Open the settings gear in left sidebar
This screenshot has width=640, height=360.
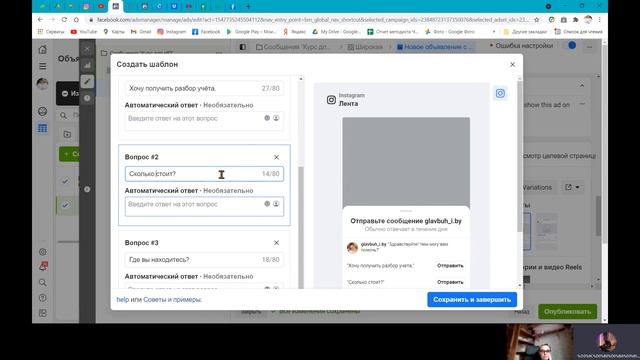pyautogui.click(x=42, y=252)
